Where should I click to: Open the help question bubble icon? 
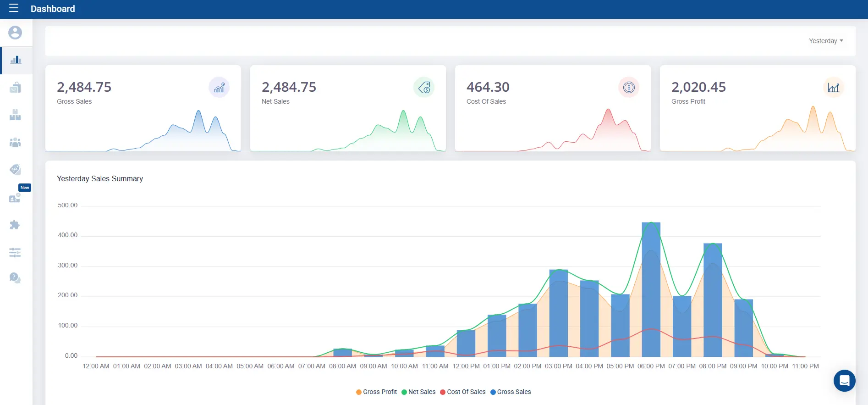tap(15, 278)
